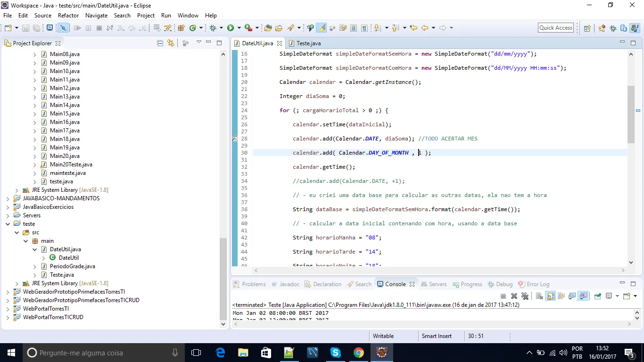The height and width of the screenshot is (362, 644).
Task: Click the Debug bug icon in toolbar
Action: 213,28
